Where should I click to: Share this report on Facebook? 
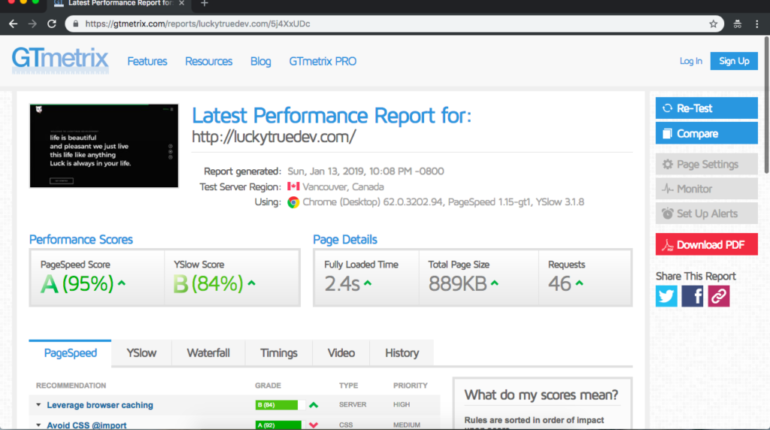pyautogui.click(x=693, y=296)
